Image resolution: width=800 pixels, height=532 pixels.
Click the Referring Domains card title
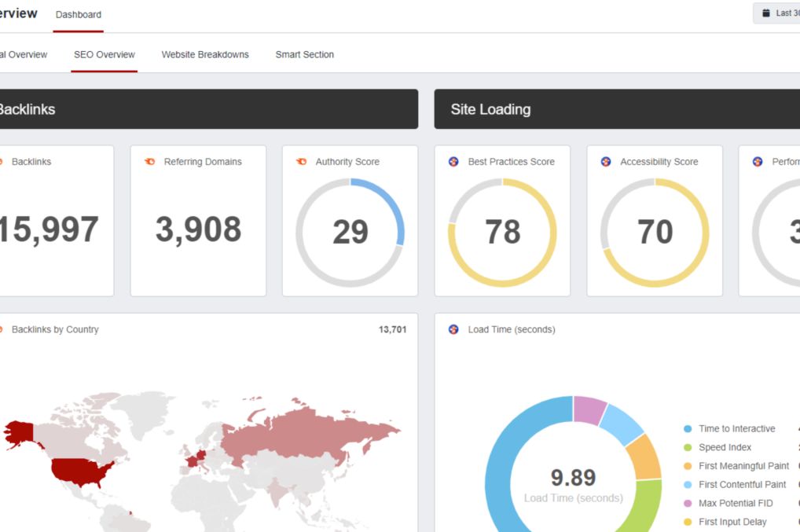tap(203, 162)
